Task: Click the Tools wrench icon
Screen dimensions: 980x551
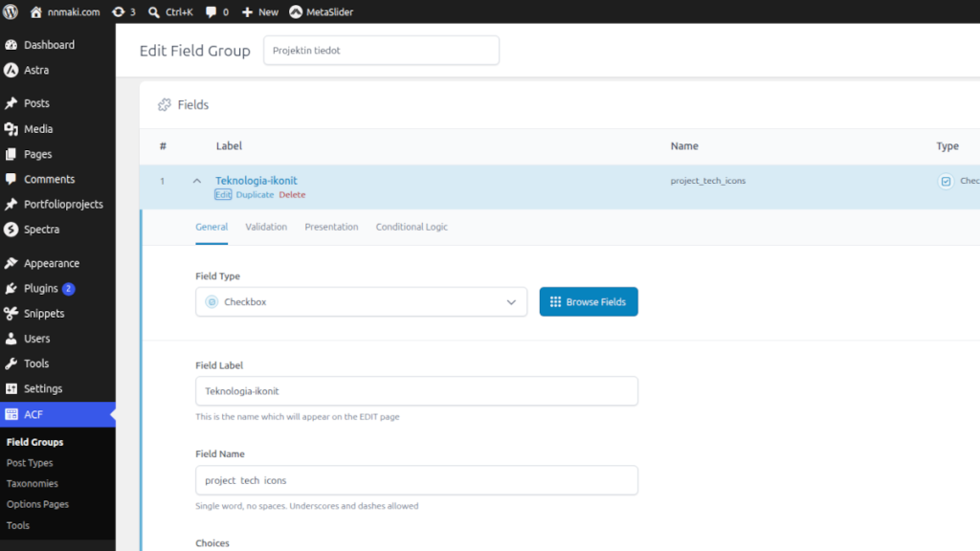Action: click(11, 364)
